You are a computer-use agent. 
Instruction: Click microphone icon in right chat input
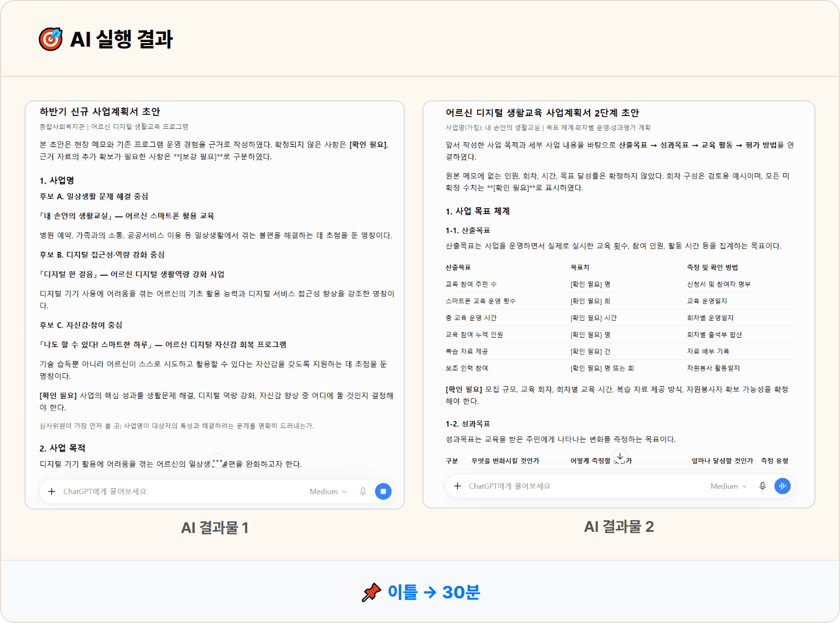point(762,486)
